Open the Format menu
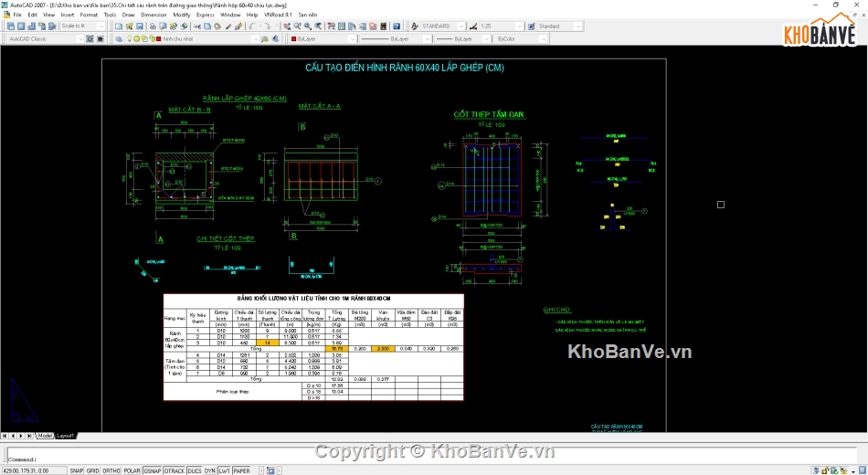 click(89, 15)
